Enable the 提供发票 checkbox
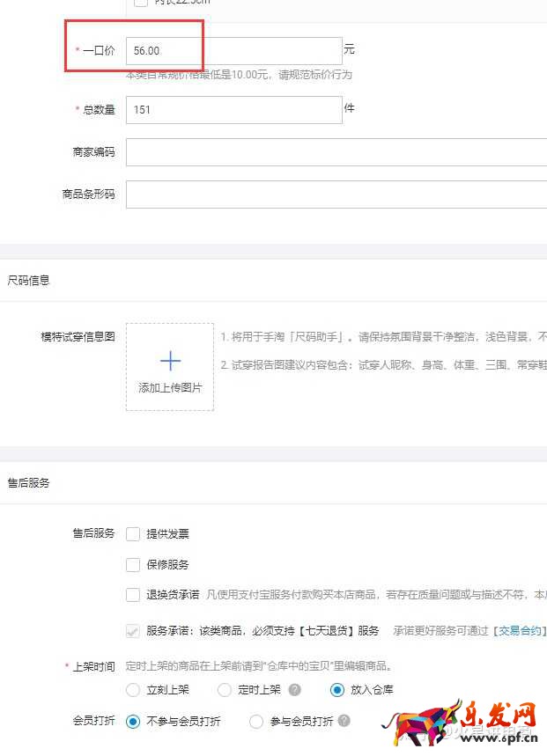Image resolution: width=547 pixels, height=756 pixels. point(133,533)
